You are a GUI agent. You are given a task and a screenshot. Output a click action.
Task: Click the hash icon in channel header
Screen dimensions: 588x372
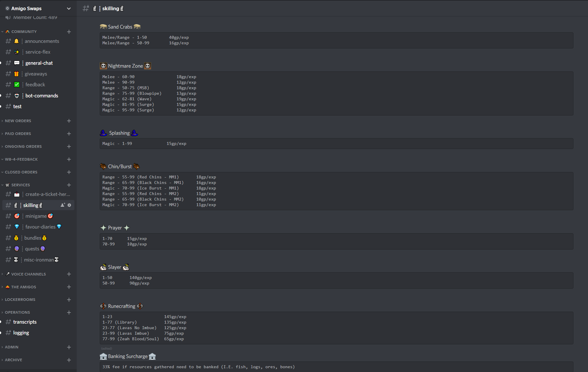(85, 8)
